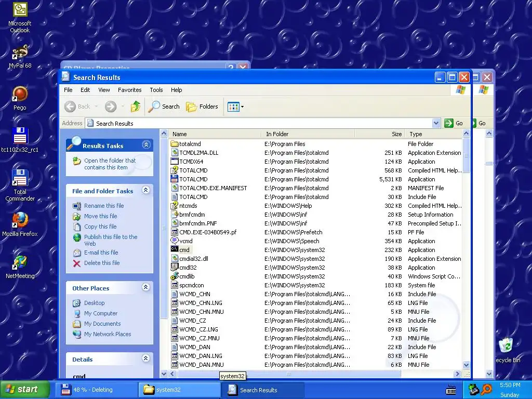This screenshot has width=532, height=399.
Task: Switch to system32 taskbar window
Action: (179, 390)
